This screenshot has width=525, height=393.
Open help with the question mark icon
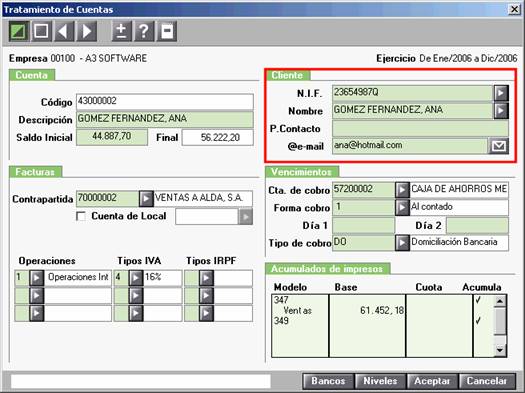(x=144, y=31)
